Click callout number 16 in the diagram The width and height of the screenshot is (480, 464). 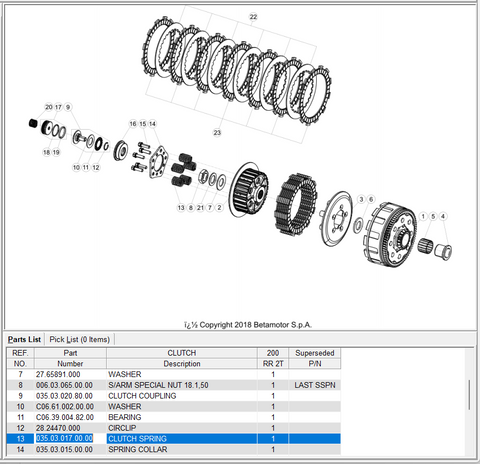coord(133,124)
